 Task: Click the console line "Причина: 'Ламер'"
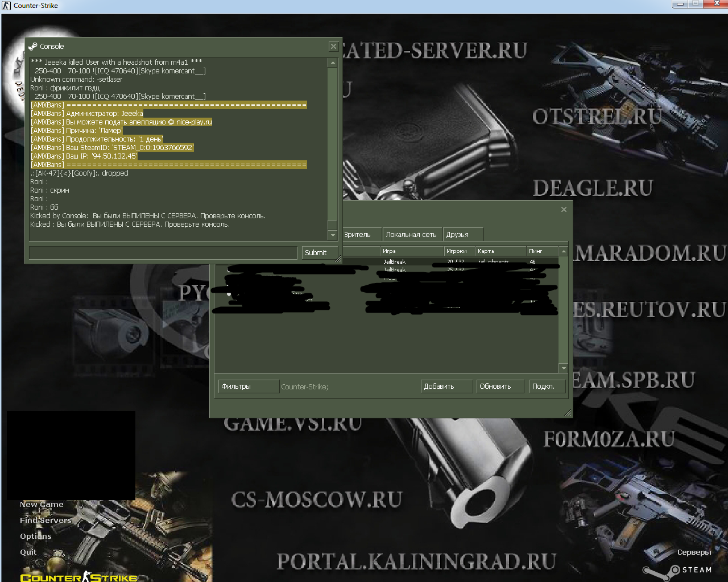pos(77,131)
